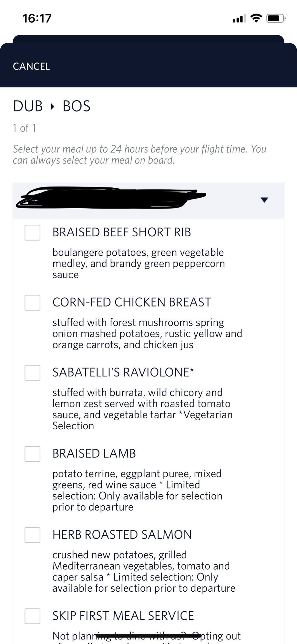
Task: Check the Braised Beef Short Rib checkbox
Action: 33,233
